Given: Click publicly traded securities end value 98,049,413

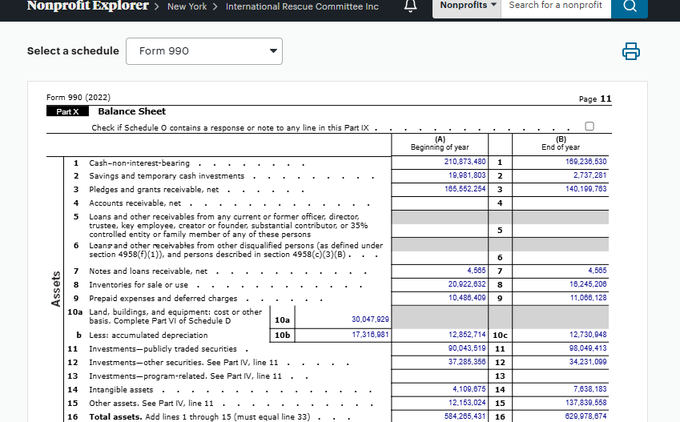Looking at the screenshot, I should [588, 348].
